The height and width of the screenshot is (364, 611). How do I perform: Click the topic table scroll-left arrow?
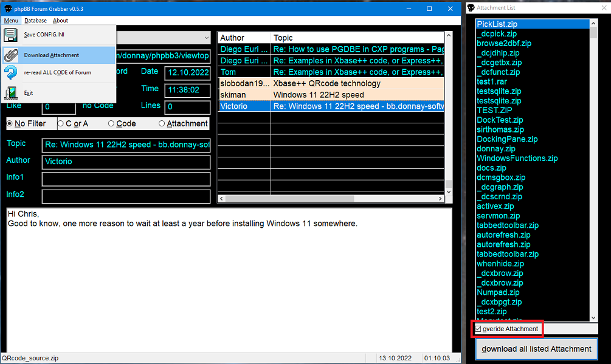tap(221, 199)
